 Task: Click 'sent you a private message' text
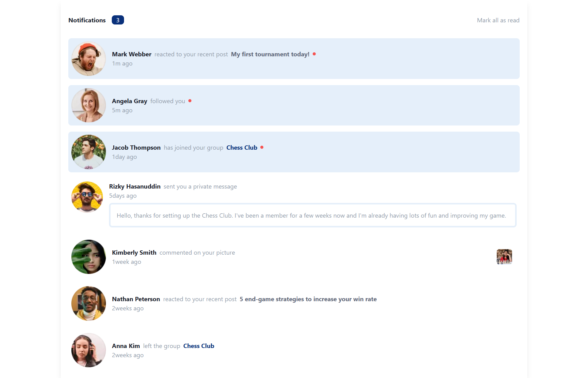coord(200,186)
